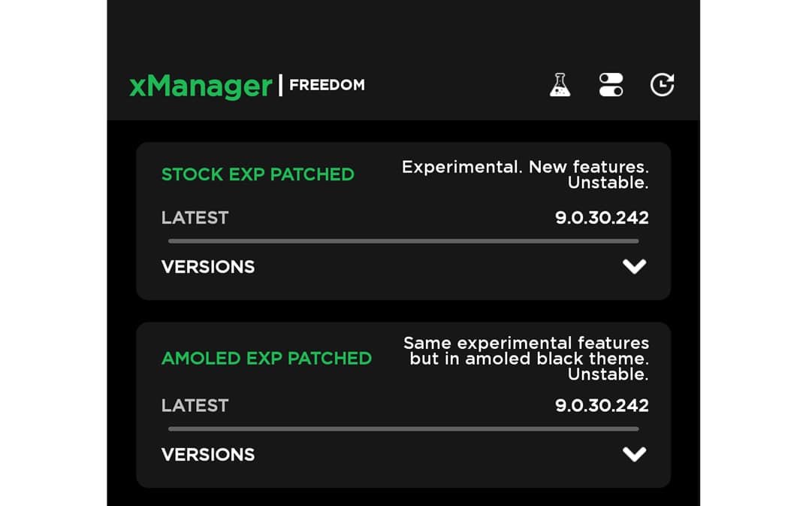The image size is (812, 506).
Task: Click the green xManager logo
Action: (x=201, y=86)
